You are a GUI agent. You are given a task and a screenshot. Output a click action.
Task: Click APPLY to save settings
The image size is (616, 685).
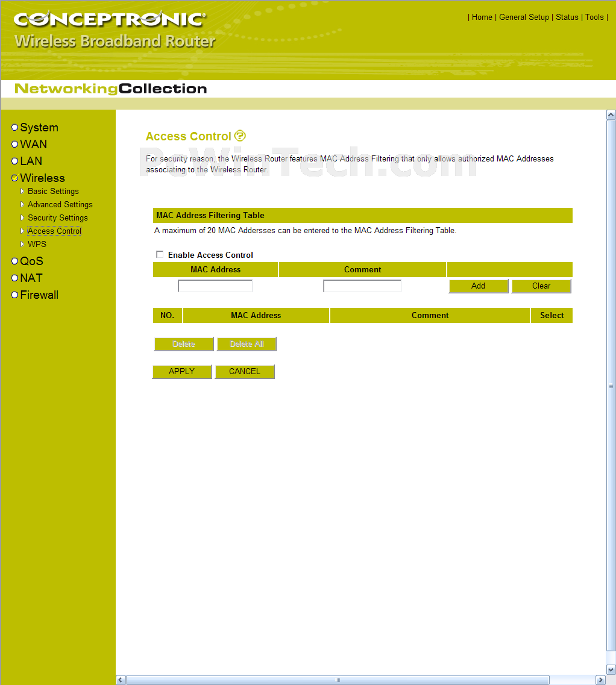click(182, 371)
